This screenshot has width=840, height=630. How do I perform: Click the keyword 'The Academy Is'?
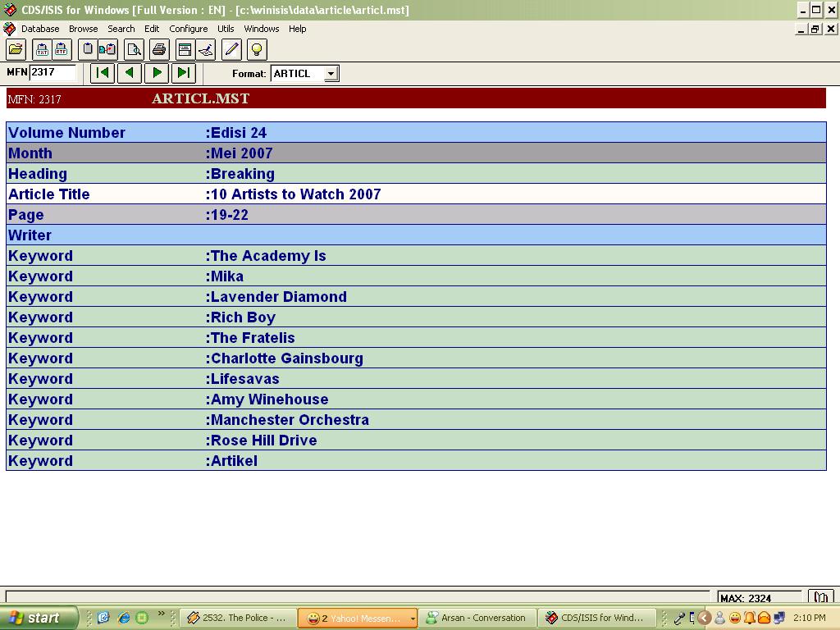click(268, 256)
